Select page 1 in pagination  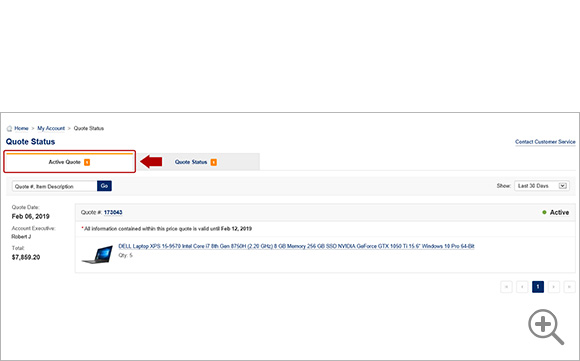point(538,287)
